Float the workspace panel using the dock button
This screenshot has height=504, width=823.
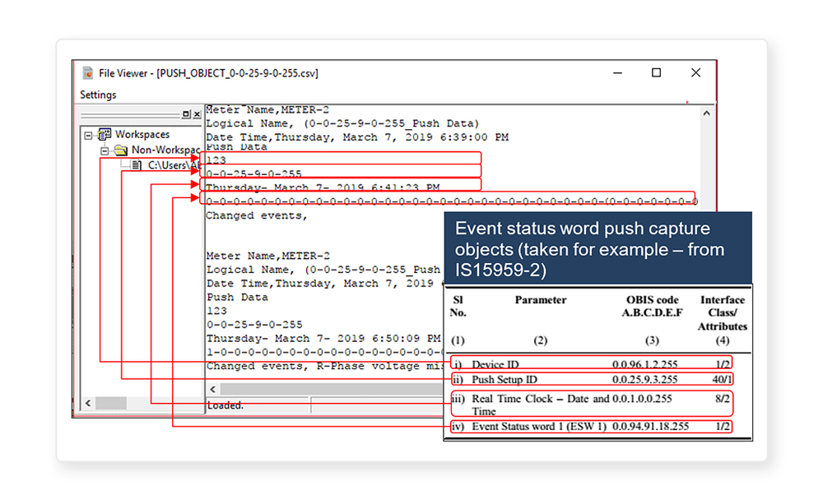187,114
